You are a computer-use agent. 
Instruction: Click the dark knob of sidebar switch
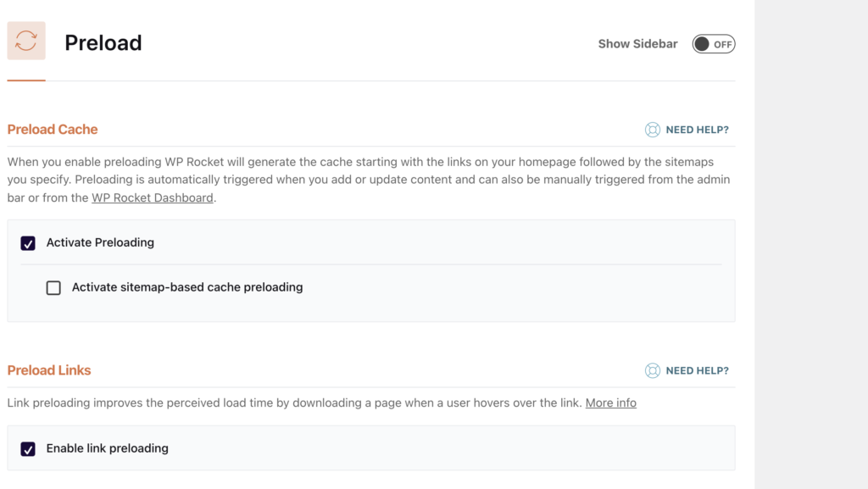pyautogui.click(x=701, y=44)
